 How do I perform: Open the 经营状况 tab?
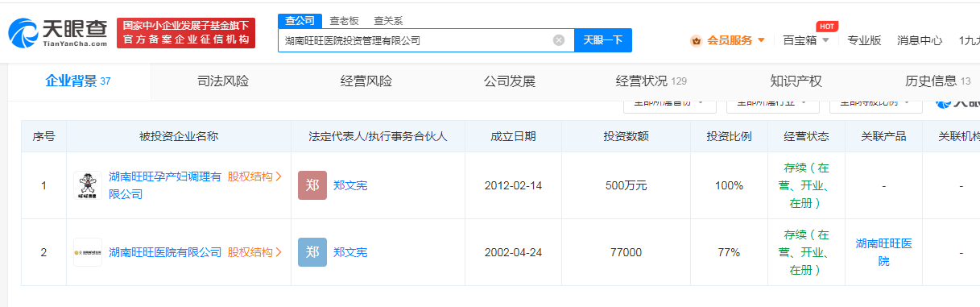tap(651, 81)
